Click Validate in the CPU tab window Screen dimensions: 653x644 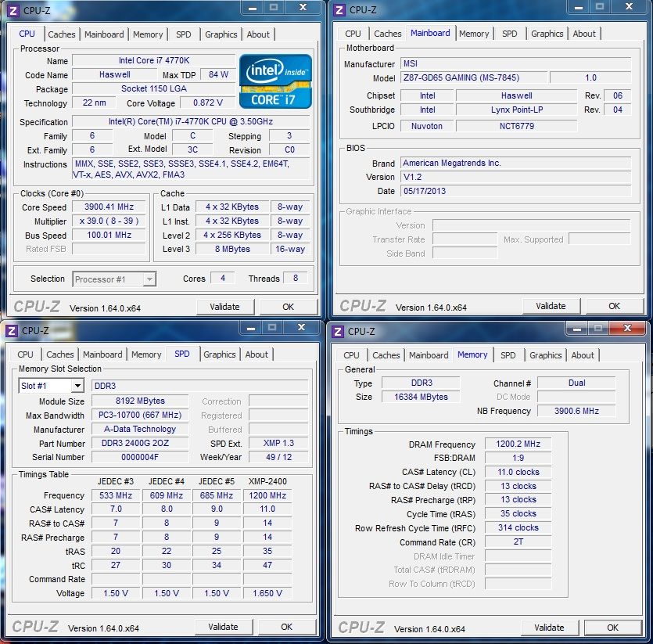[225, 307]
